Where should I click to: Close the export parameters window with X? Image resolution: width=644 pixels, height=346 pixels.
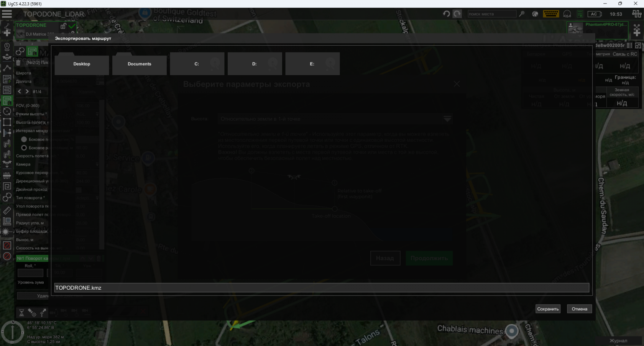click(457, 84)
